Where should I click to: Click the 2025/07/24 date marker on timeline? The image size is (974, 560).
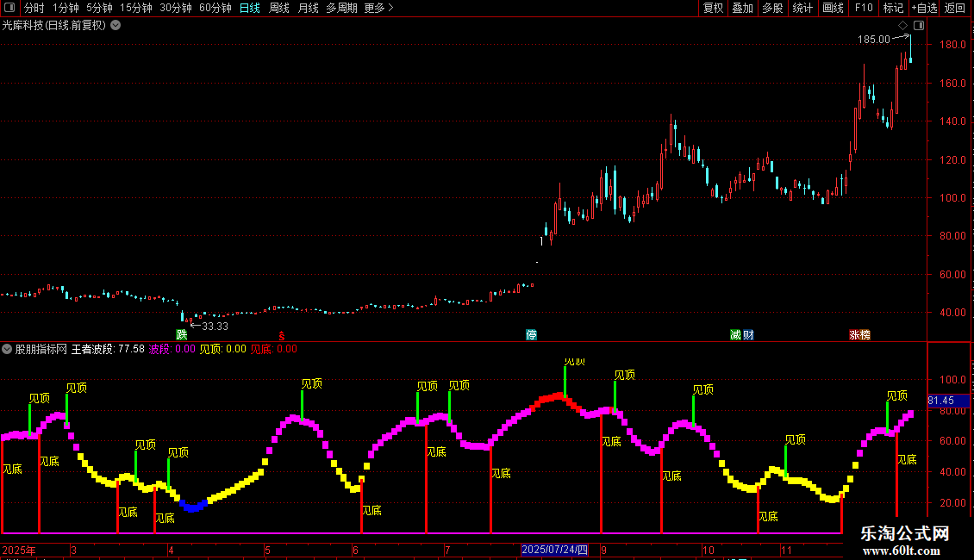point(555,550)
